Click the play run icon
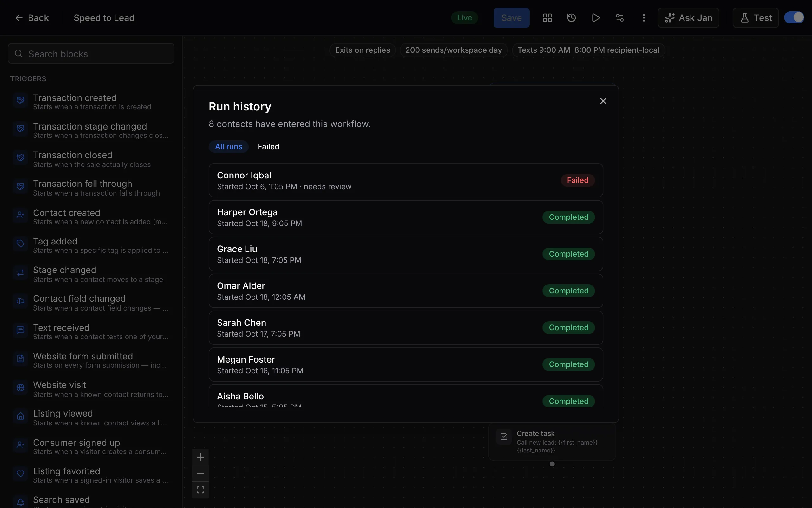The width and height of the screenshot is (812, 508). click(596, 18)
